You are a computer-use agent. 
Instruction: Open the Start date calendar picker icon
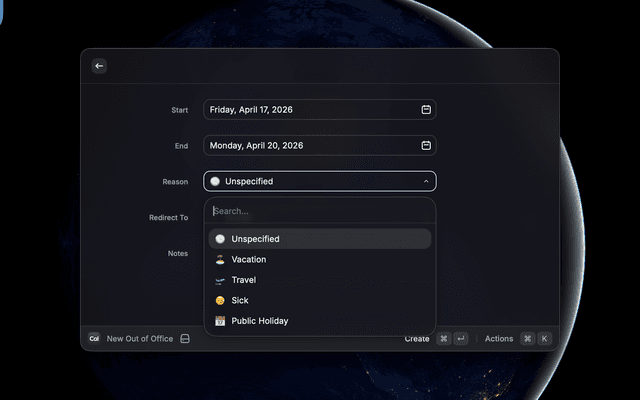(x=426, y=110)
